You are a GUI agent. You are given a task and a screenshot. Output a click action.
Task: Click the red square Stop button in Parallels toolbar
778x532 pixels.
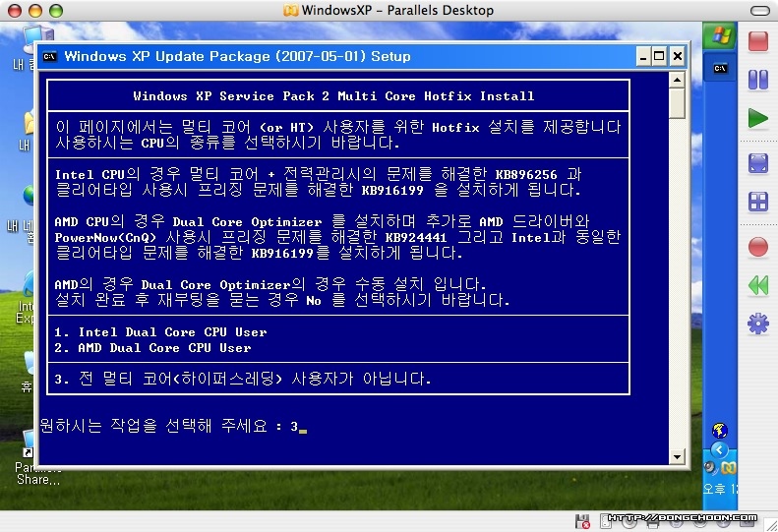point(757,40)
